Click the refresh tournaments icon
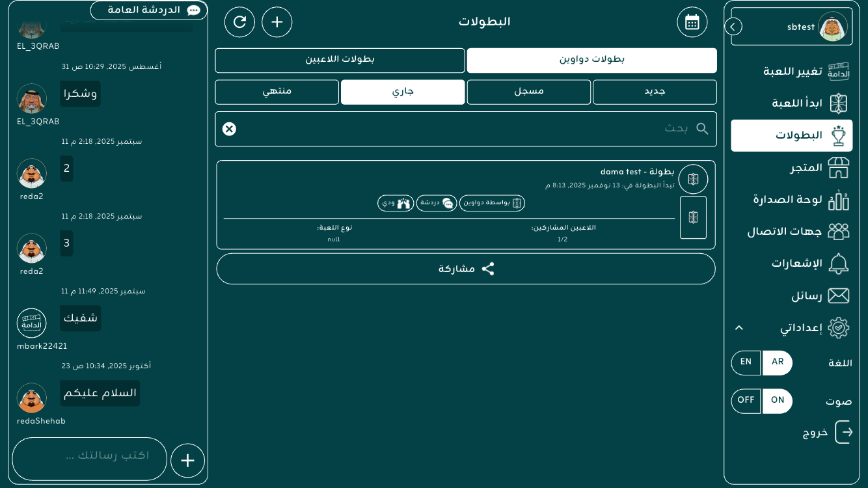868x488 pixels. coord(239,22)
